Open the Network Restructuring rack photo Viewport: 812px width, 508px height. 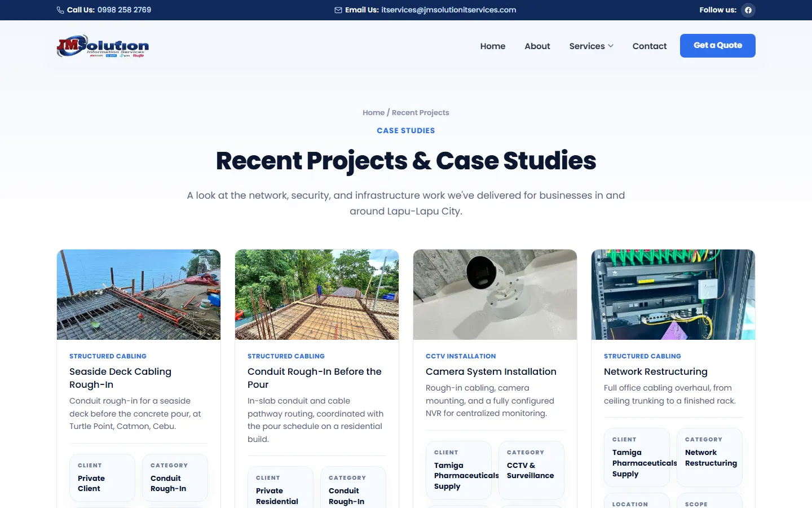coord(673,295)
